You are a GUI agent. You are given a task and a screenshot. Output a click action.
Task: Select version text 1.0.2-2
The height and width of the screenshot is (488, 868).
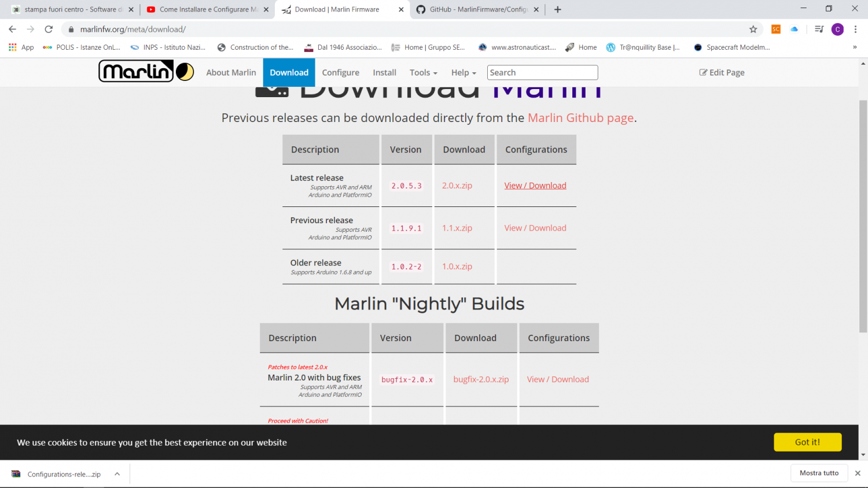pyautogui.click(x=406, y=267)
